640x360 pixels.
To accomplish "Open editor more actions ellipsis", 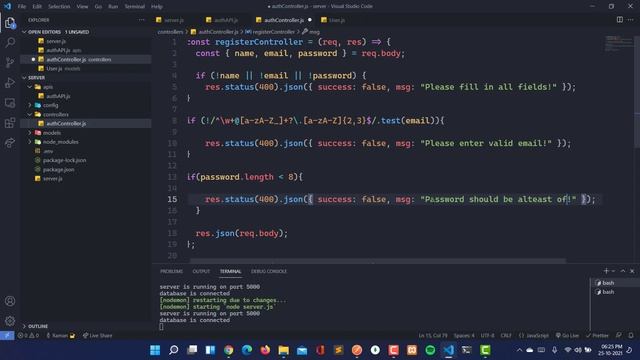I will pyautogui.click(x=631, y=20).
